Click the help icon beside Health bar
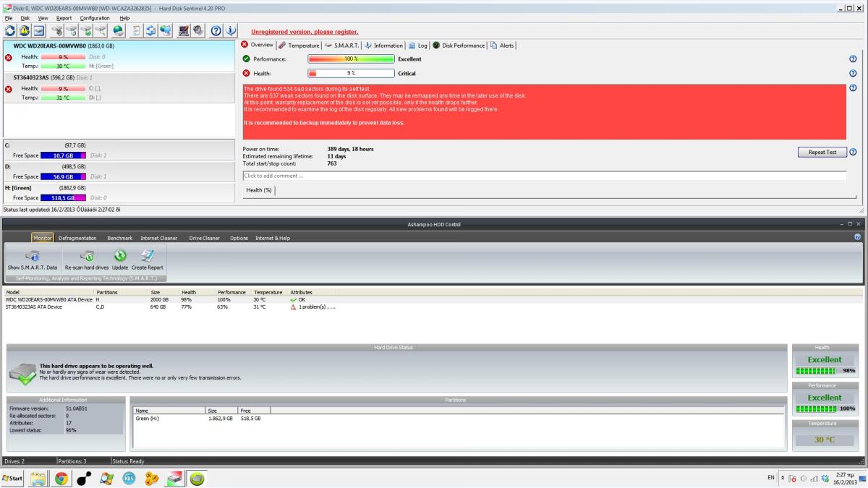Image resolution: width=868 pixels, height=488 pixels. 853,73
